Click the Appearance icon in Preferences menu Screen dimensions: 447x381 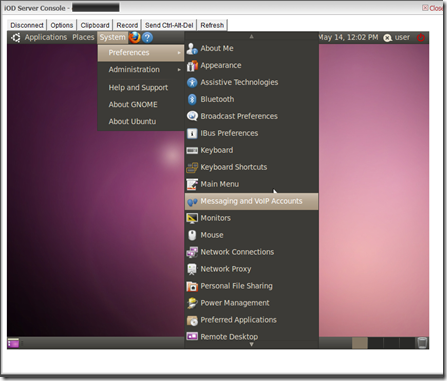192,66
